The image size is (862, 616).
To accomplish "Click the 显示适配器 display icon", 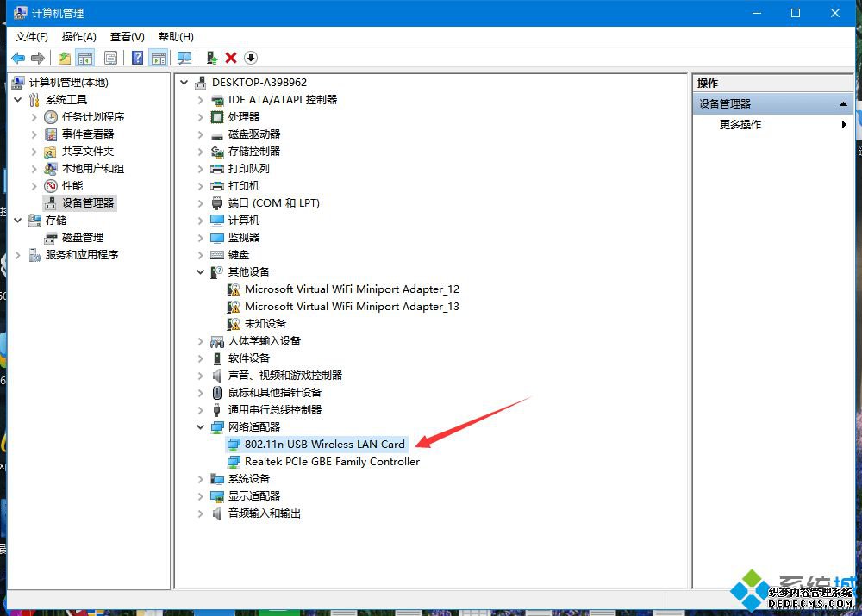I will 218,496.
